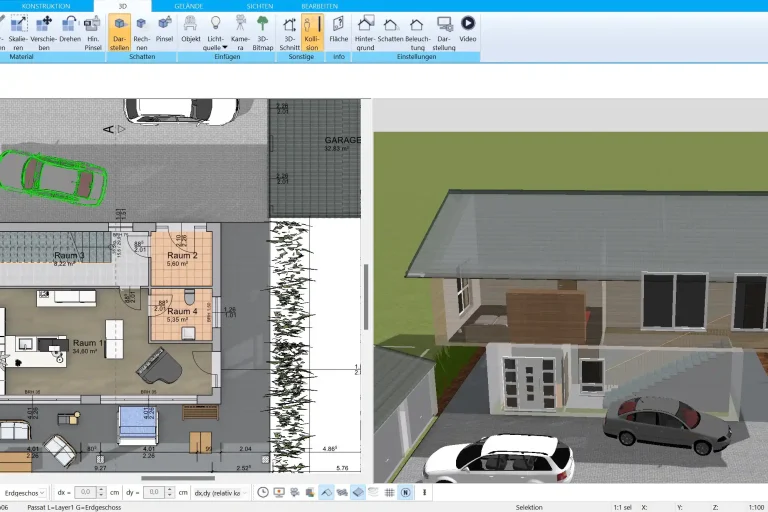Open the 3D-Schnitt tool

pyautogui.click(x=289, y=32)
